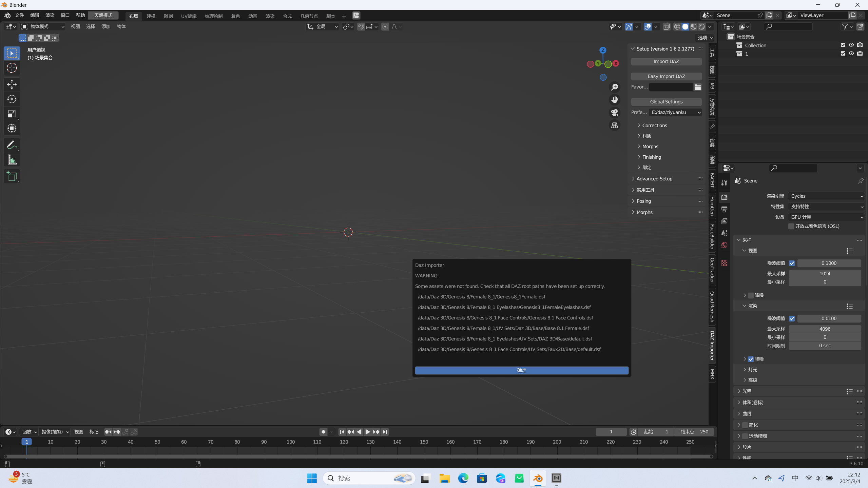This screenshot has width=868, height=488.
Task: Toggle X-ray display icon
Action: coord(667,26)
